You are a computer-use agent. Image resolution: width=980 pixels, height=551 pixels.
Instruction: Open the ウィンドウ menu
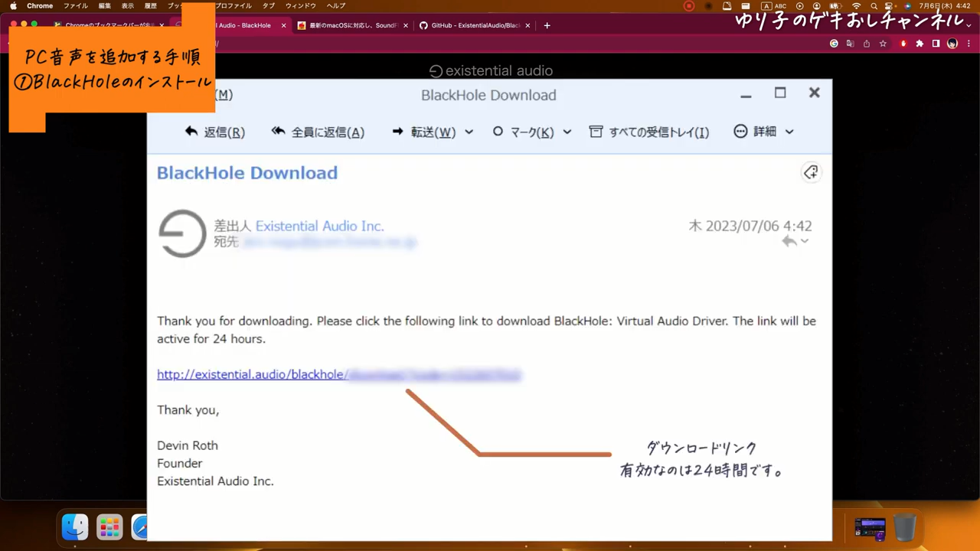300,6
